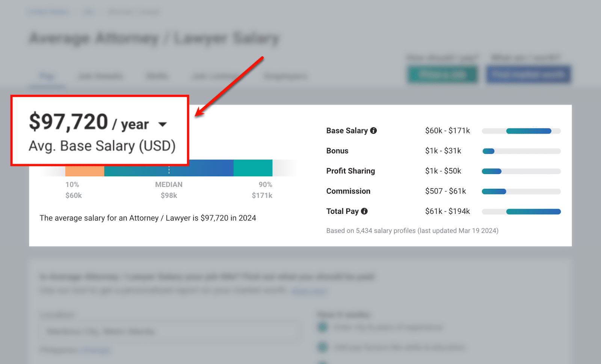Click the $60k - $171k base salary range

point(447,131)
